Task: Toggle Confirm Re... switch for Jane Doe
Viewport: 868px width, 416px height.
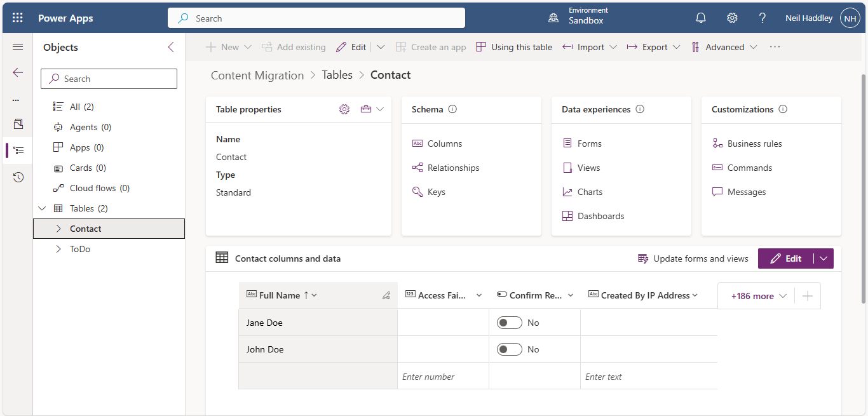Action: click(509, 323)
